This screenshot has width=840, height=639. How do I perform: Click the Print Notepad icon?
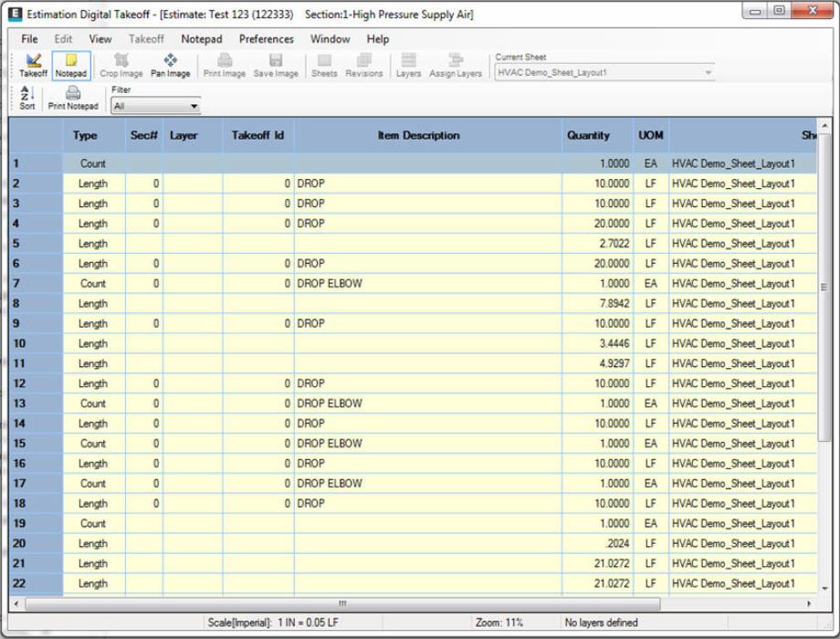tap(73, 98)
